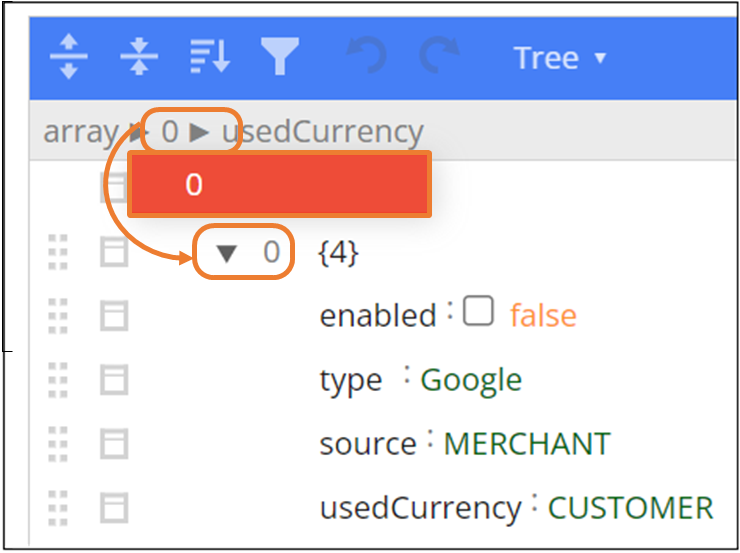This screenshot has width=740, height=553.
Task: Open context menu button for 'usedCurrency' row
Action: [114, 508]
